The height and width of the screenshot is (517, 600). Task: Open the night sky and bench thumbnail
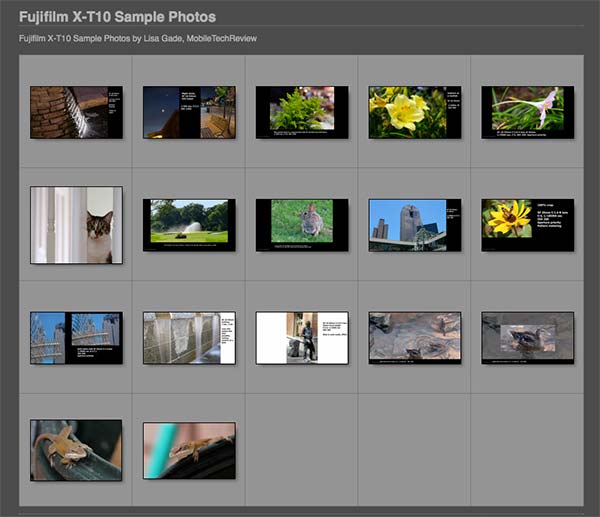(x=189, y=112)
